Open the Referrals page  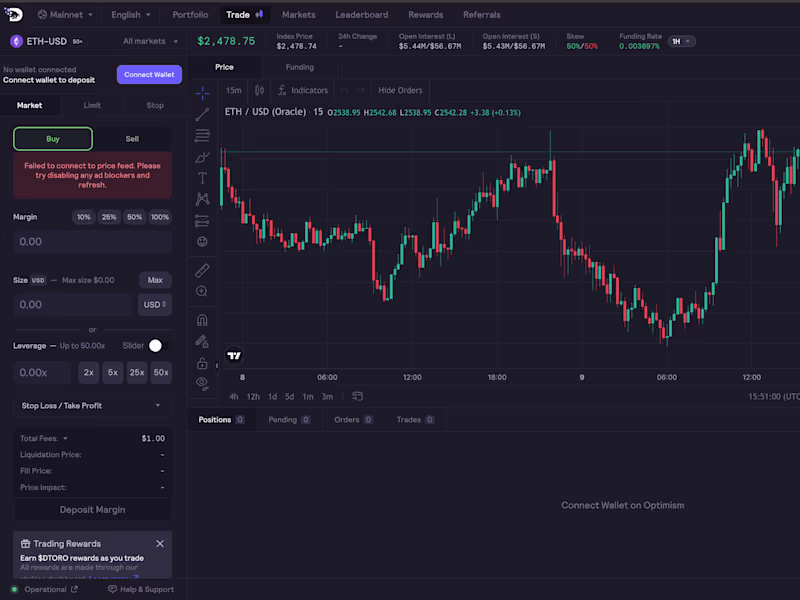pyautogui.click(x=482, y=15)
